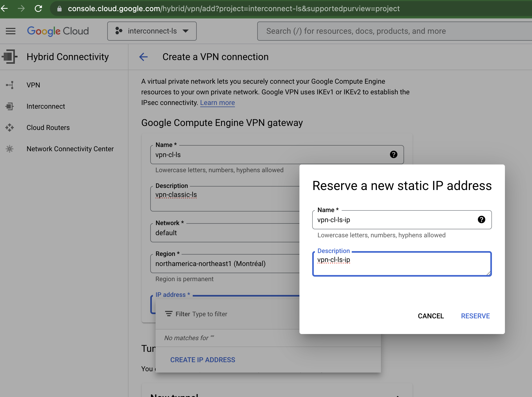Click the filter icon in the IP address list
The width and height of the screenshot is (532, 397).
pos(168,314)
